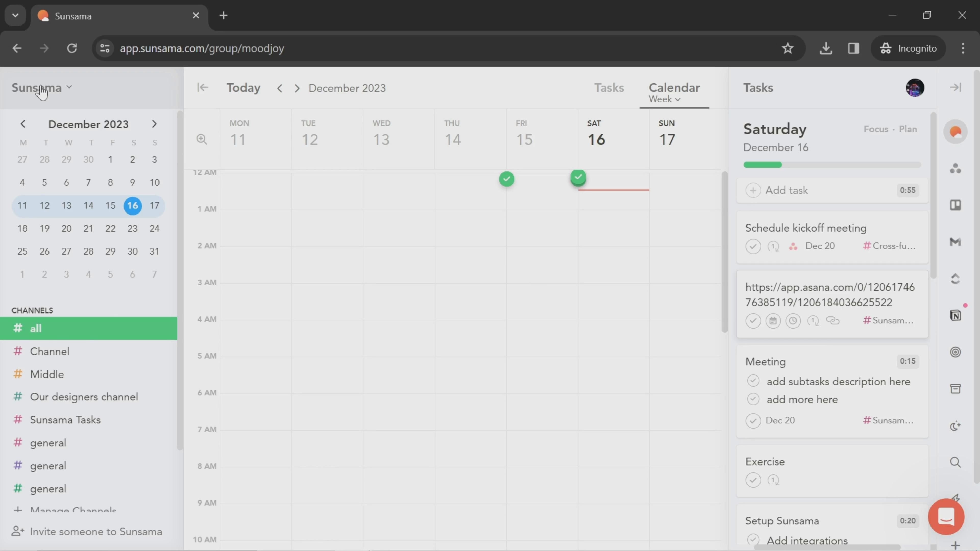This screenshot has height=551, width=980.
Task: Open the Notion integration icon
Action: (955, 315)
